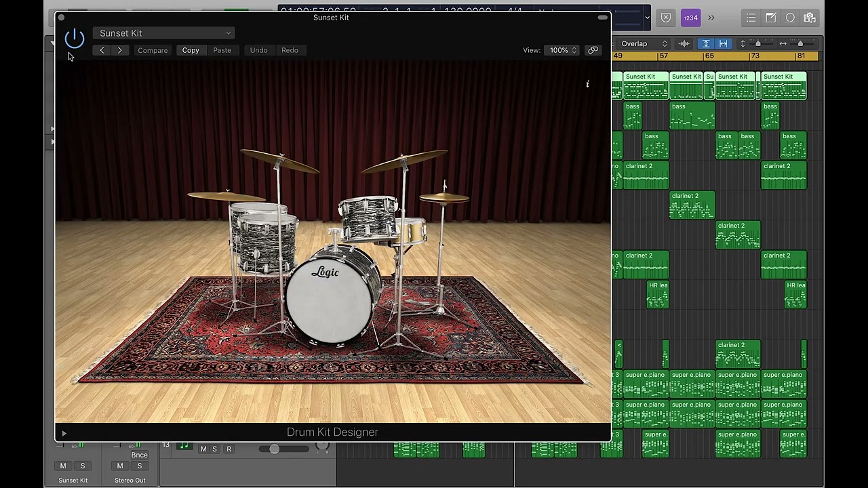Image resolution: width=868 pixels, height=488 pixels.
Task: Open the List Editors icon
Action: pyautogui.click(x=751, y=18)
